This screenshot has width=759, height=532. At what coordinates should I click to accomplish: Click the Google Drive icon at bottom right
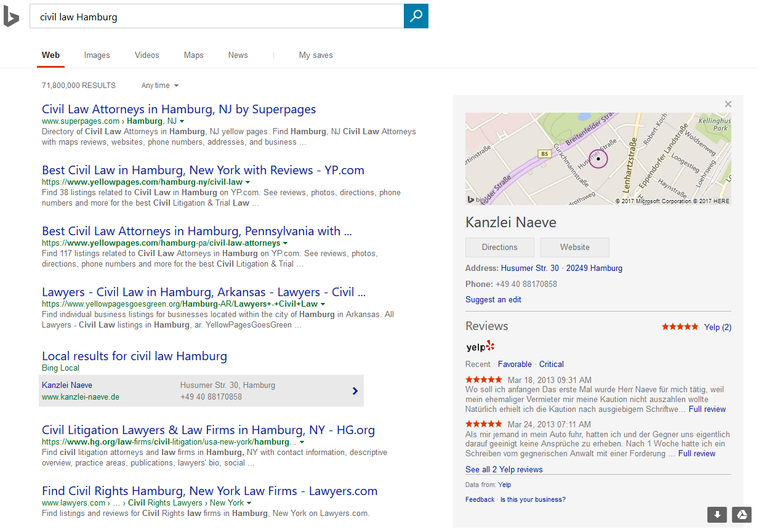[742, 515]
